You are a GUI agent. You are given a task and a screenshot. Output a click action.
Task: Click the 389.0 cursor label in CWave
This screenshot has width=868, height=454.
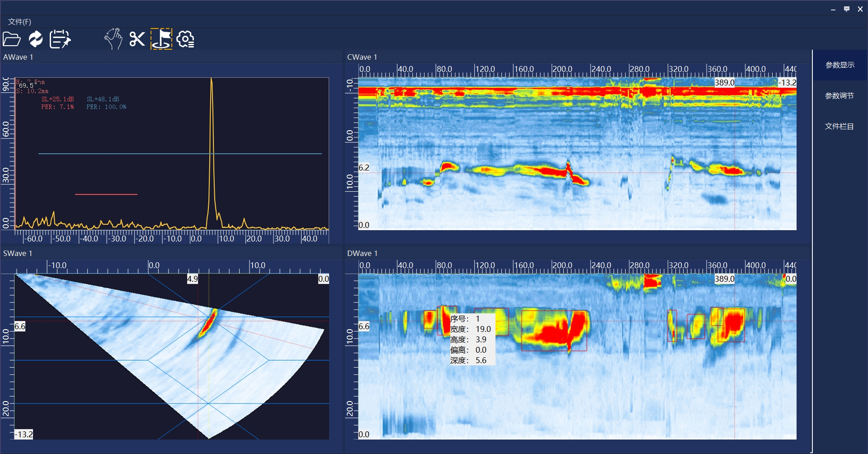[x=724, y=83]
